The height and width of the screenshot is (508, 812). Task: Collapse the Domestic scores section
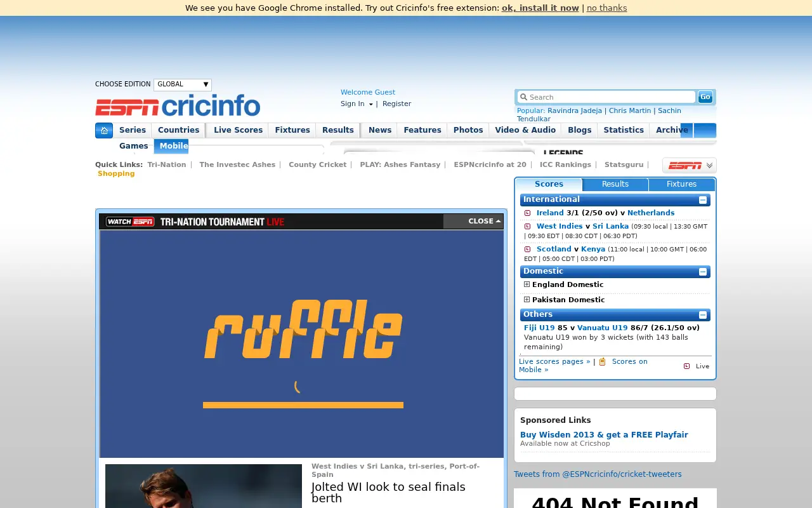(x=703, y=272)
